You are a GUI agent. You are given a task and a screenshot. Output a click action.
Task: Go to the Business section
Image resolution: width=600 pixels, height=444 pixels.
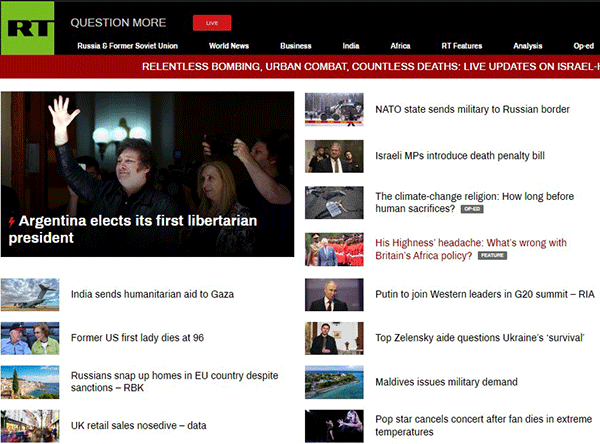coord(296,46)
